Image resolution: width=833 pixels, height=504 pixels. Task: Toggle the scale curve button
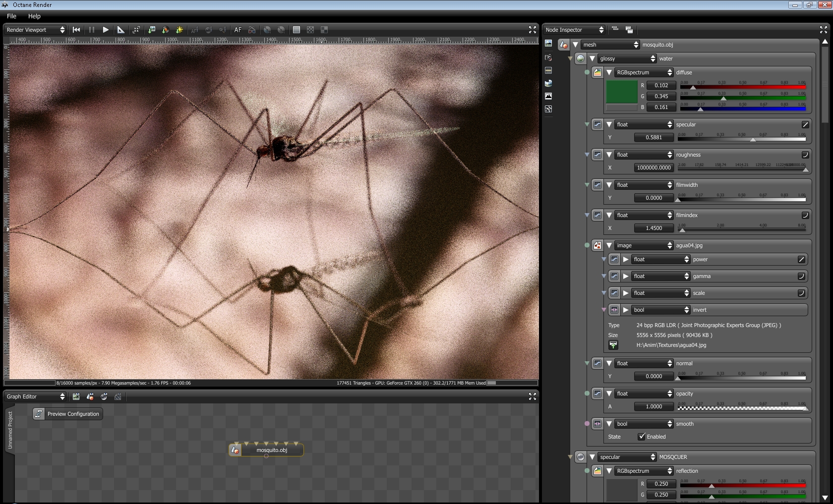pyautogui.click(x=801, y=293)
